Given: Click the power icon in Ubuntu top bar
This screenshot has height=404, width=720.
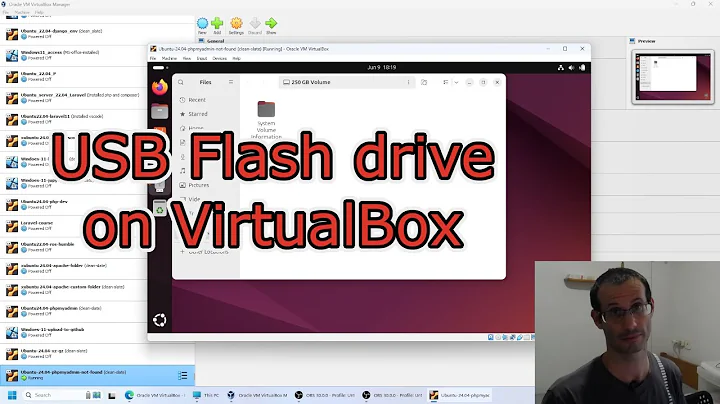Looking at the screenshot, I should click(x=582, y=67).
